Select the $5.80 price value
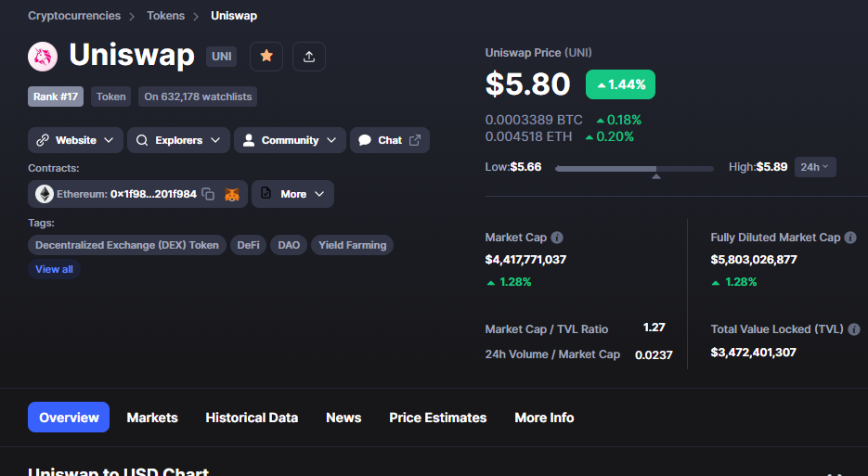This screenshot has width=868, height=476. [x=527, y=84]
